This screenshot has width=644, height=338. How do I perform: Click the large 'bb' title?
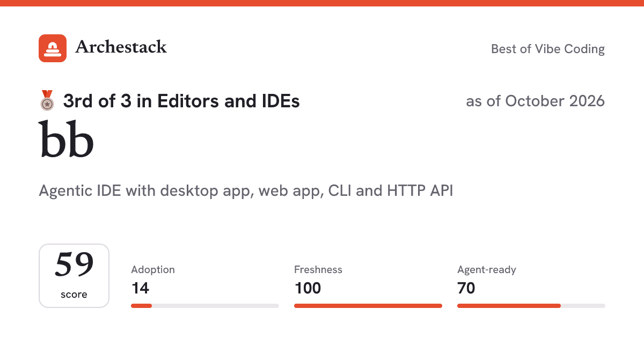[x=67, y=139]
